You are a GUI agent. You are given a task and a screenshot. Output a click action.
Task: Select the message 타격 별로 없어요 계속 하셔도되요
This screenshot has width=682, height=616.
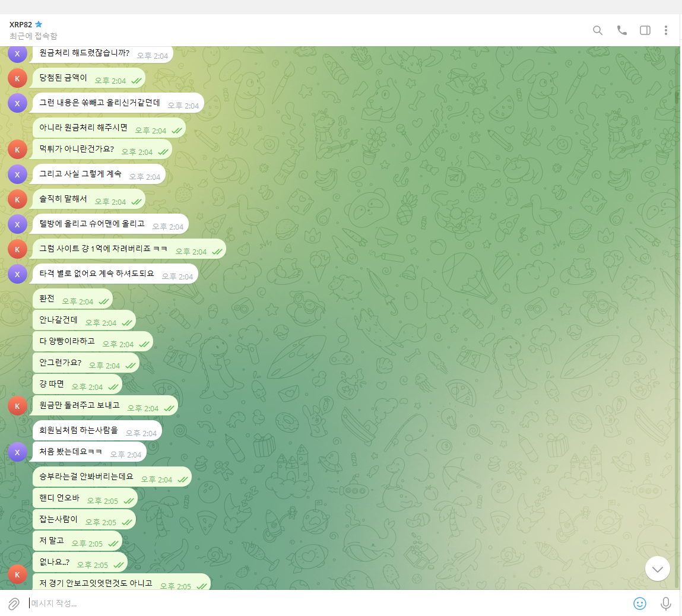point(97,274)
